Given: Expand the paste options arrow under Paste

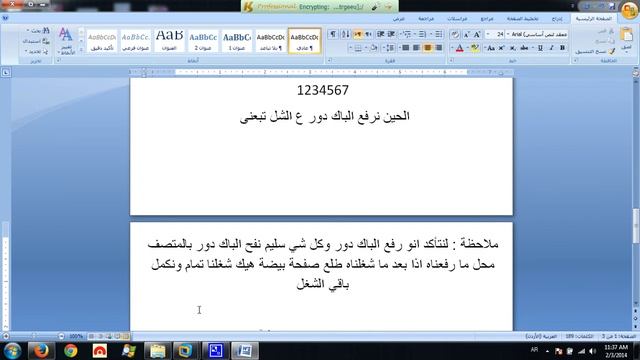Looking at the screenshot, I should pos(627,51).
